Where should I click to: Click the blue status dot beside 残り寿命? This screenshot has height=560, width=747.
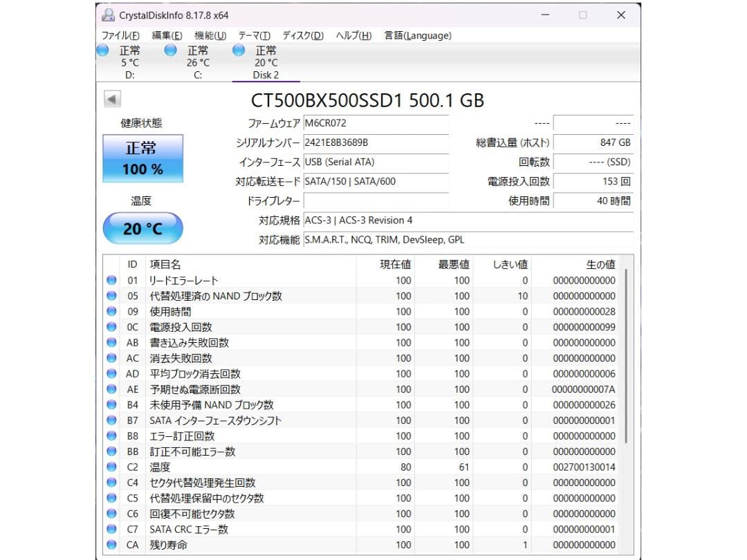click(x=111, y=545)
